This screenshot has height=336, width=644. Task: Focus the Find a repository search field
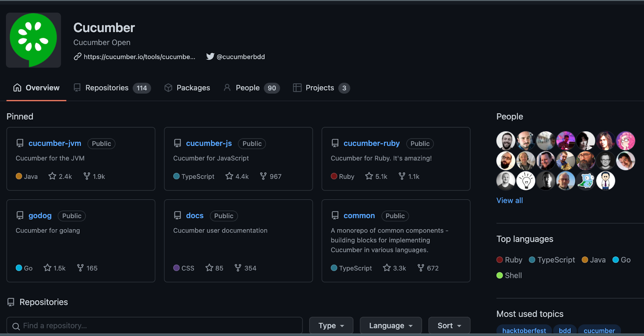[155, 326]
